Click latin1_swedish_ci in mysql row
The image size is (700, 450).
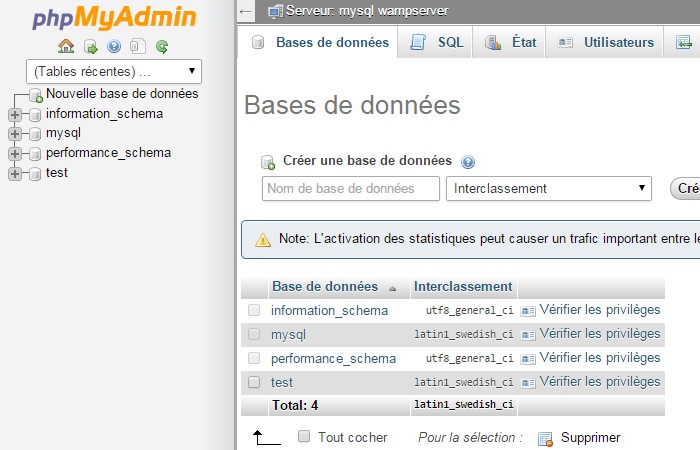[464, 334]
